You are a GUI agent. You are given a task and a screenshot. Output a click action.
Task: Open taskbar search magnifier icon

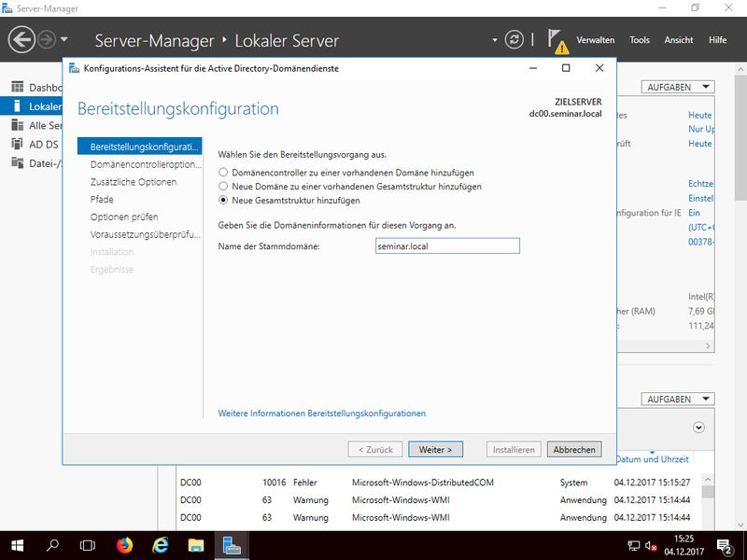coord(53,544)
